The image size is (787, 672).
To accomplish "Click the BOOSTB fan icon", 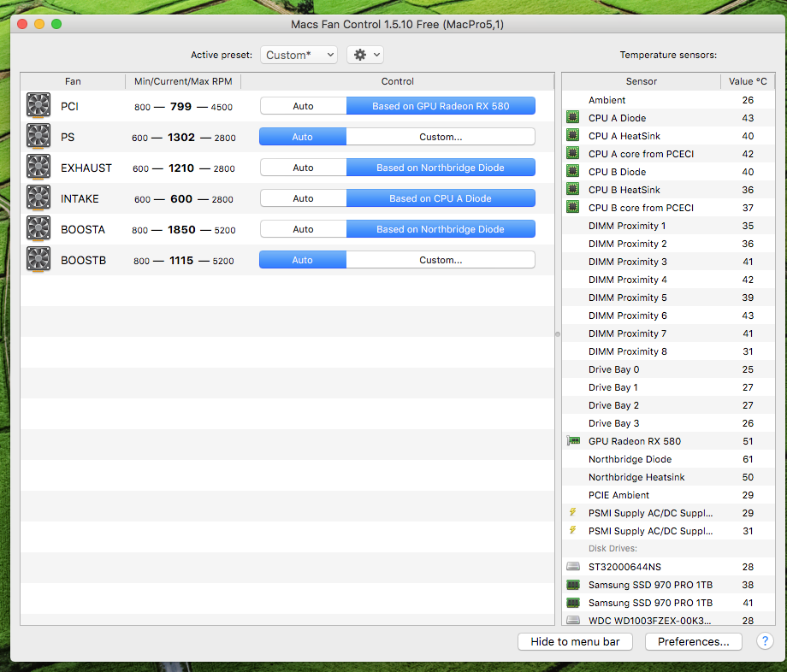I will [38, 260].
